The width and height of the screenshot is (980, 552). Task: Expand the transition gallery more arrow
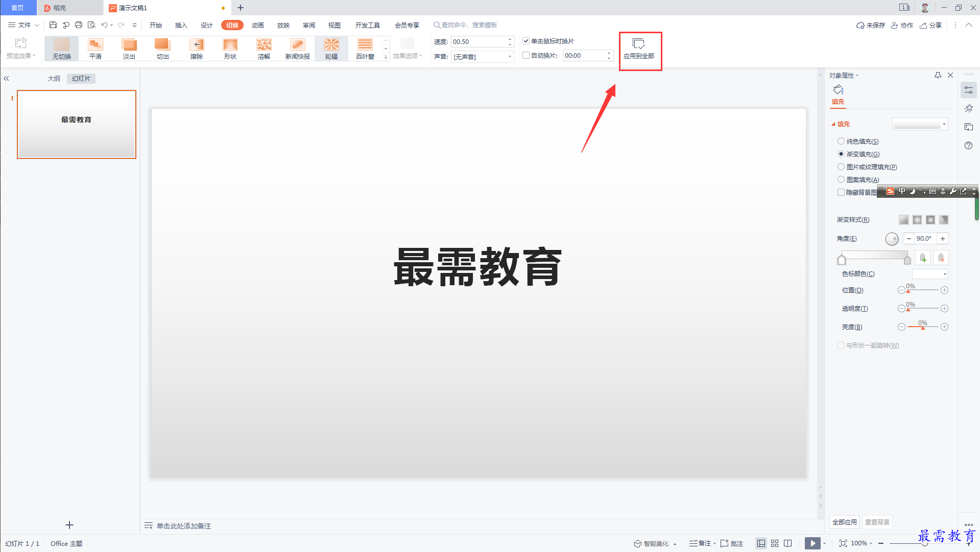(x=386, y=57)
